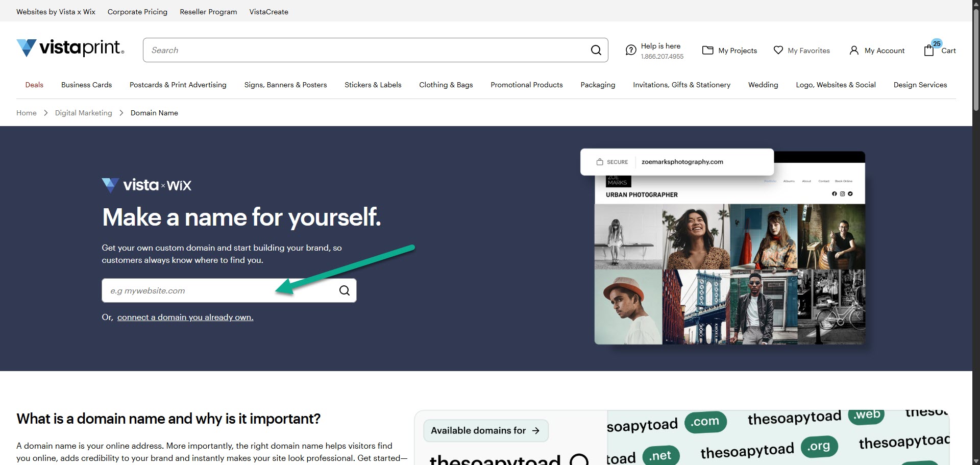The width and height of the screenshot is (980, 465).
Task: Click the Facebook icon in photographer preview
Action: point(835,194)
